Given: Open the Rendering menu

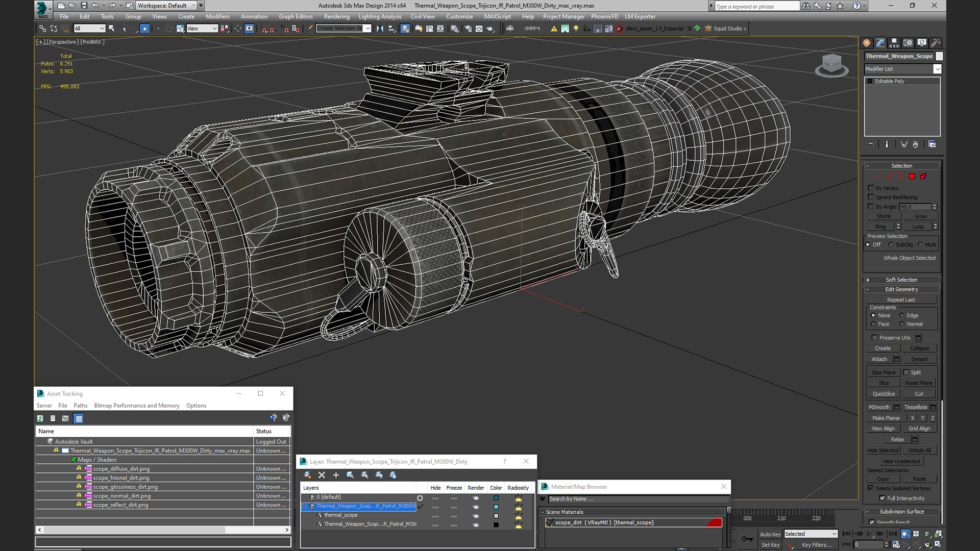Looking at the screenshot, I should [336, 16].
